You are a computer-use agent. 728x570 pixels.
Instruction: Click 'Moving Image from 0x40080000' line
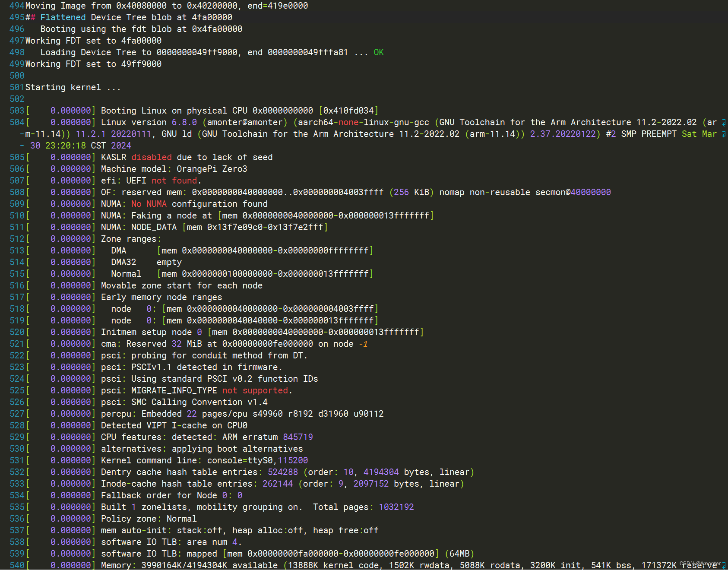[167, 6]
